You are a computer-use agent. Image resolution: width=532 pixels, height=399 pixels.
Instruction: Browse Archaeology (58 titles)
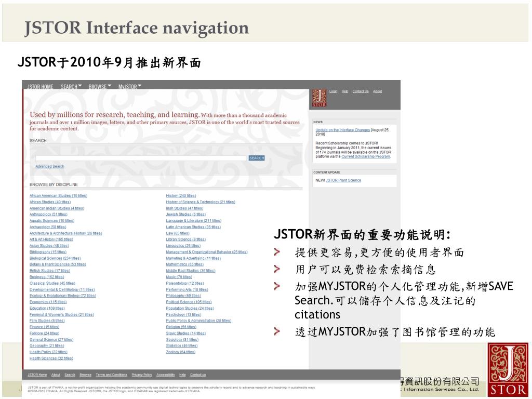pos(47,227)
